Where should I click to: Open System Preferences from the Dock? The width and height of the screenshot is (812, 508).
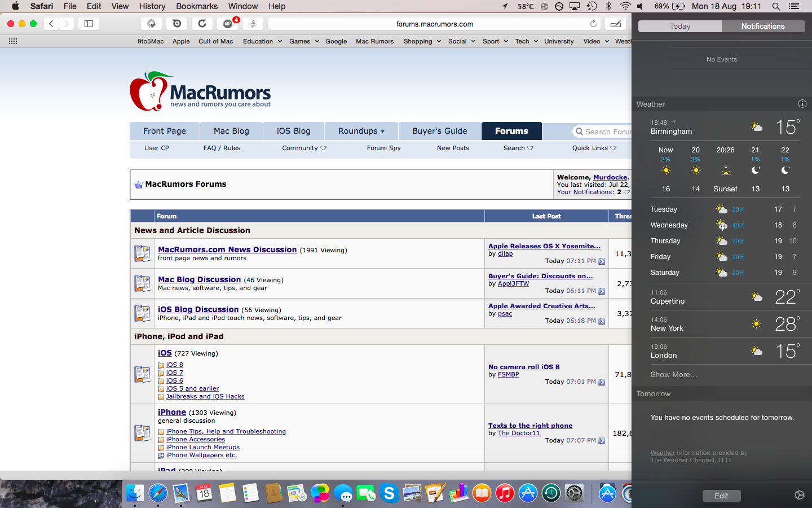(x=574, y=493)
